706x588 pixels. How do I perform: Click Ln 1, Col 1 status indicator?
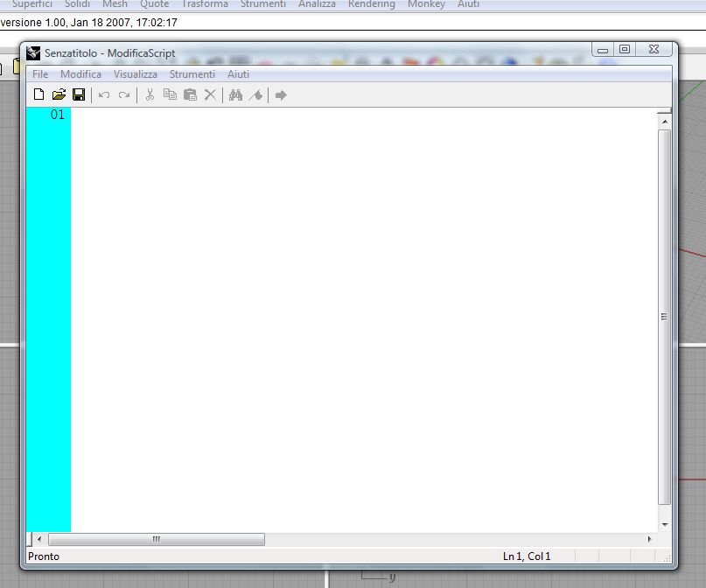pos(527,556)
